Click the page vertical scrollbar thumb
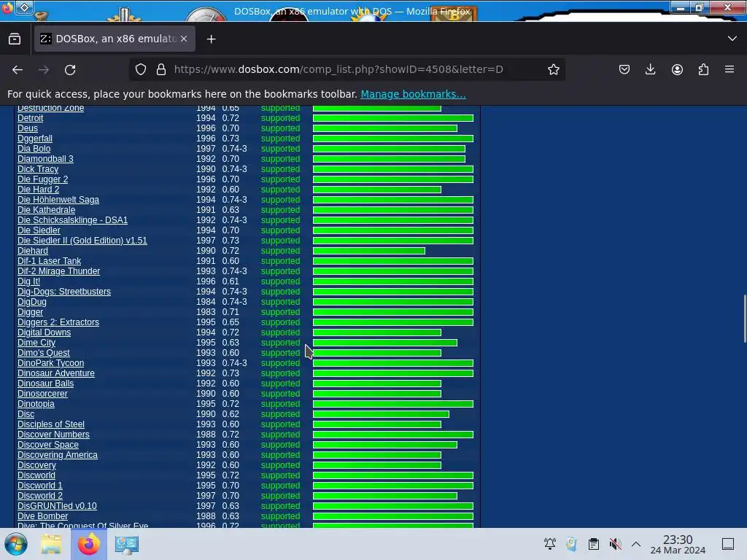The image size is (747, 560). [744, 319]
